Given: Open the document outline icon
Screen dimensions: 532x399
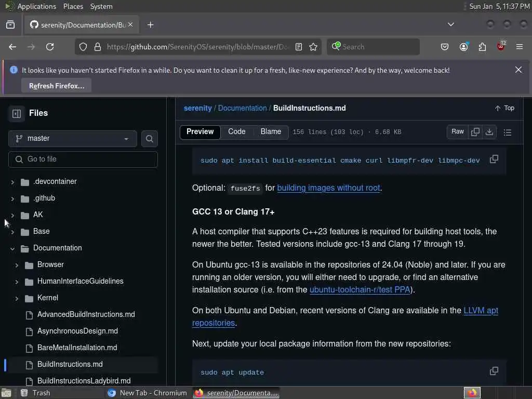Looking at the screenshot, I should pyautogui.click(x=507, y=132).
